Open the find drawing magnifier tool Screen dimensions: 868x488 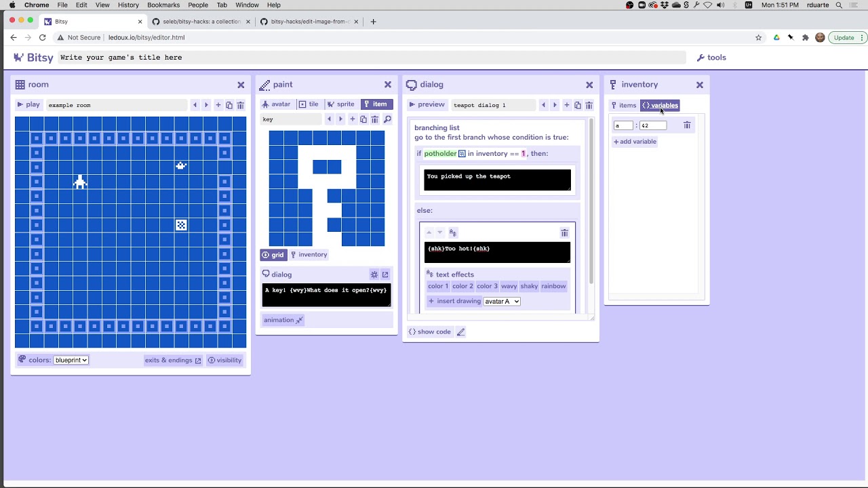[x=387, y=119]
